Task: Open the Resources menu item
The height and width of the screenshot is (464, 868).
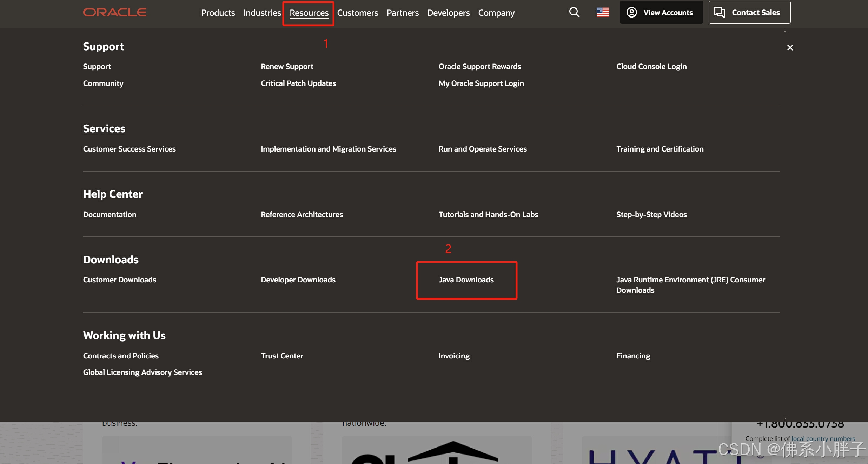Action: pyautogui.click(x=309, y=13)
